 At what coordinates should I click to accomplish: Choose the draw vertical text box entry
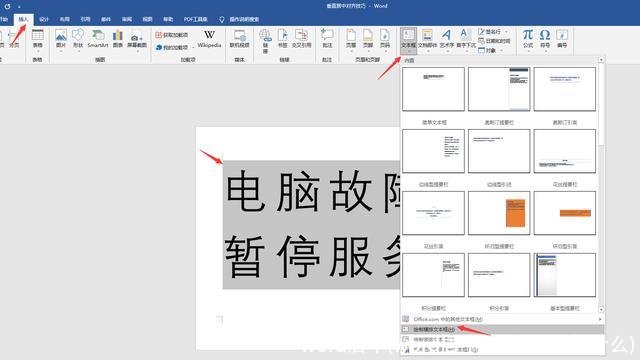503,339
